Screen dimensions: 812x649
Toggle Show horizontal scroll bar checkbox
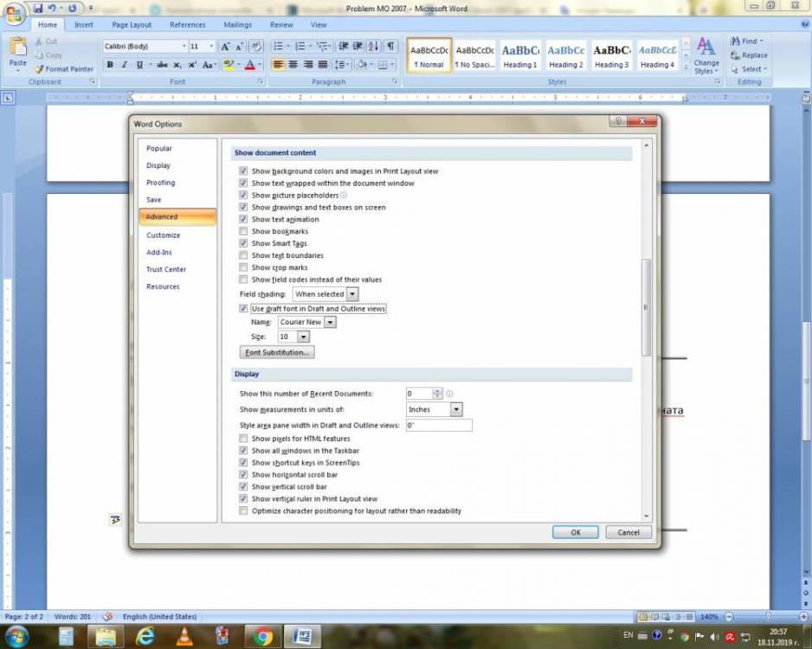pyautogui.click(x=243, y=474)
